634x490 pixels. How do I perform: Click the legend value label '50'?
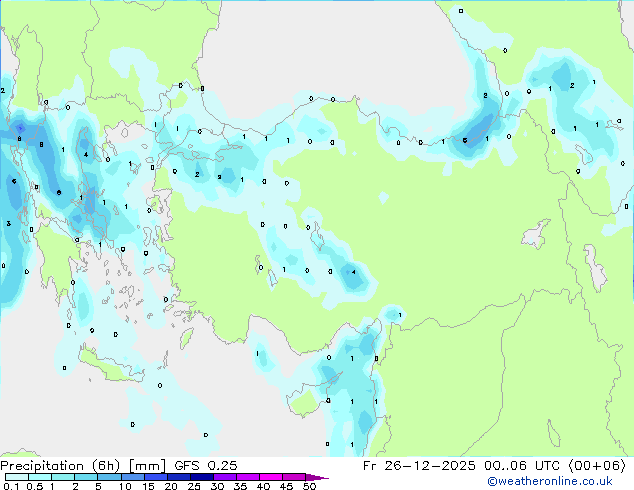[x=309, y=486]
